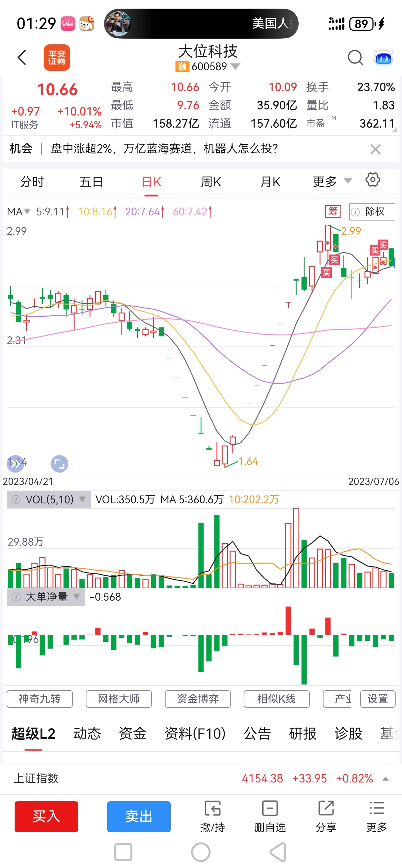Tap 换手 23.70% value
The height and width of the screenshot is (868, 402).
(x=376, y=87)
